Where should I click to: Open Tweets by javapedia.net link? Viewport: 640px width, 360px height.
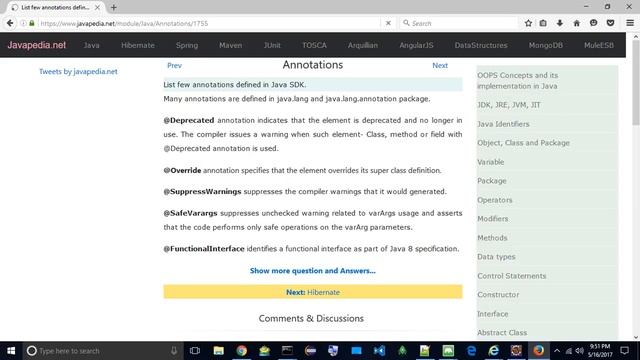(x=78, y=71)
